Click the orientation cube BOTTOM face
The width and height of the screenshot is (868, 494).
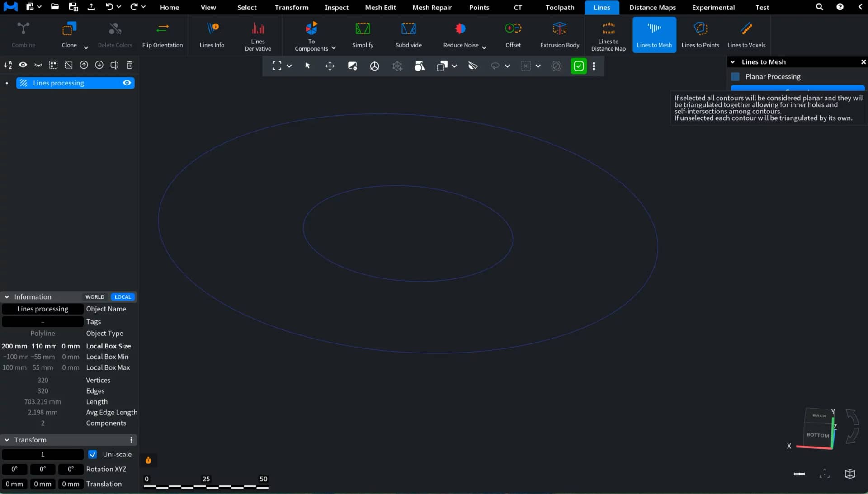pyautogui.click(x=818, y=435)
